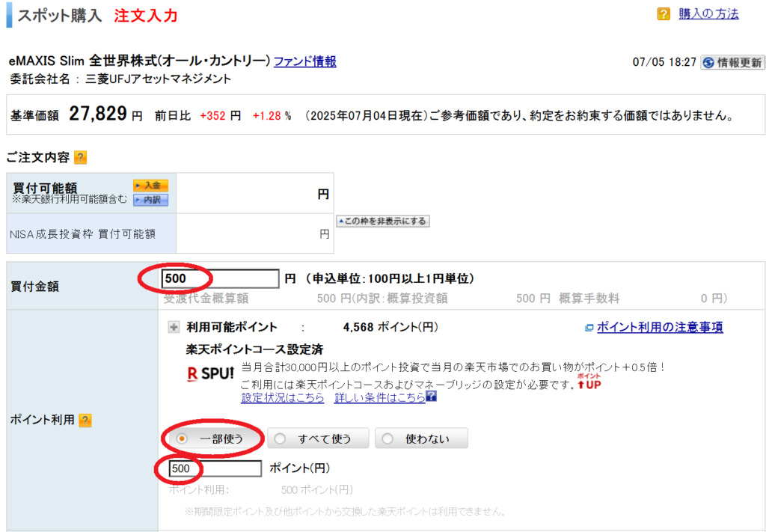Screen dimensions: 766x532
Task: Open the ポイント利用の注意事項 link
Action: [660, 327]
